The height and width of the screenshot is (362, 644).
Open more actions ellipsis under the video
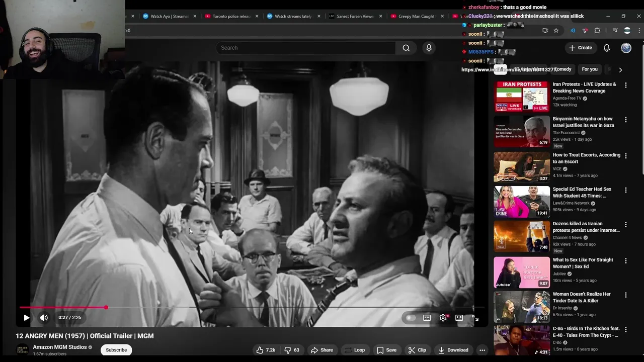pyautogui.click(x=482, y=350)
